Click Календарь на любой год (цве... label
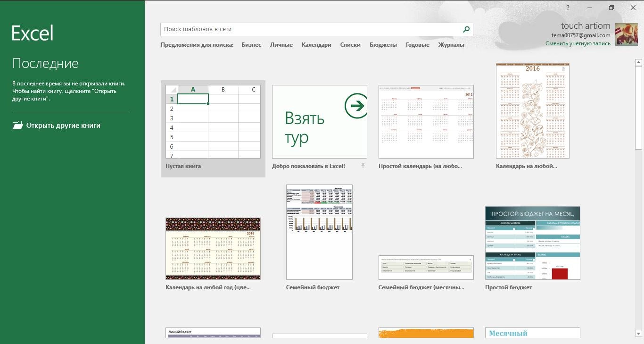The height and width of the screenshot is (344, 644). click(208, 287)
